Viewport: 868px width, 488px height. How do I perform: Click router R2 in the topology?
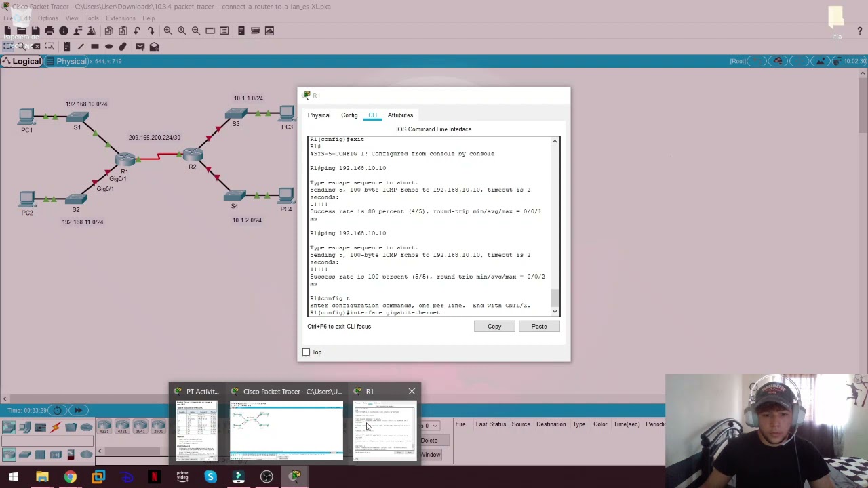(x=193, y=155)
